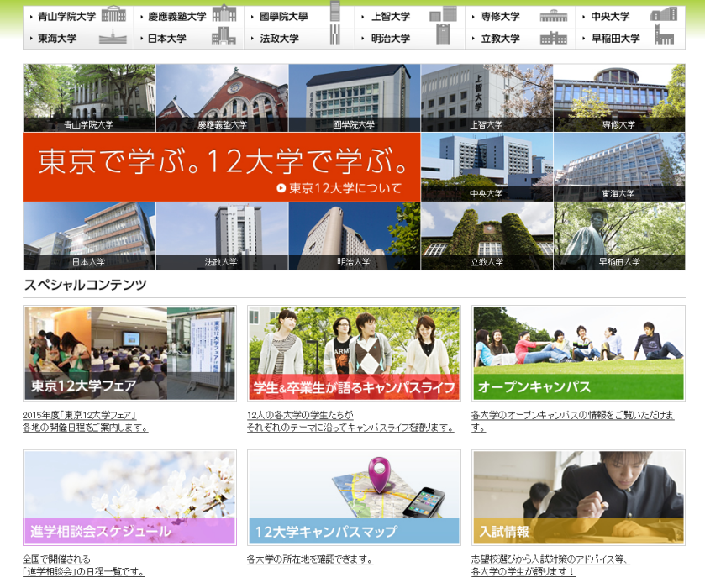
Task: View the 日本大学 campus photo tile
Action: click(89, 236)
